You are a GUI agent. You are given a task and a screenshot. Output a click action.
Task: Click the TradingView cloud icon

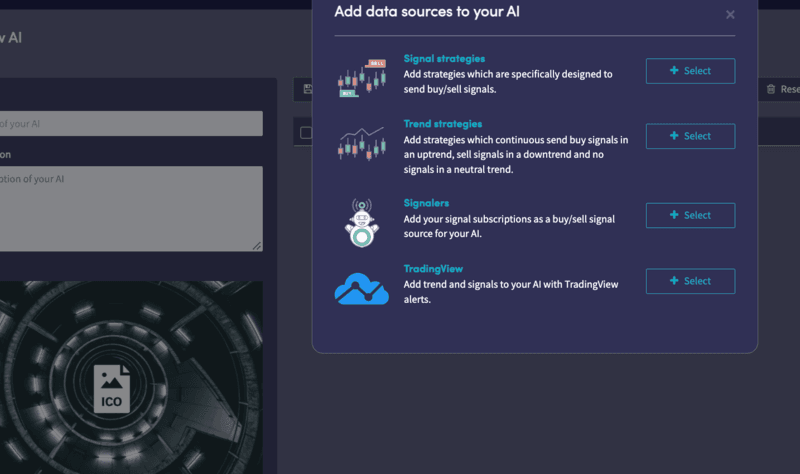click(362, 289)
